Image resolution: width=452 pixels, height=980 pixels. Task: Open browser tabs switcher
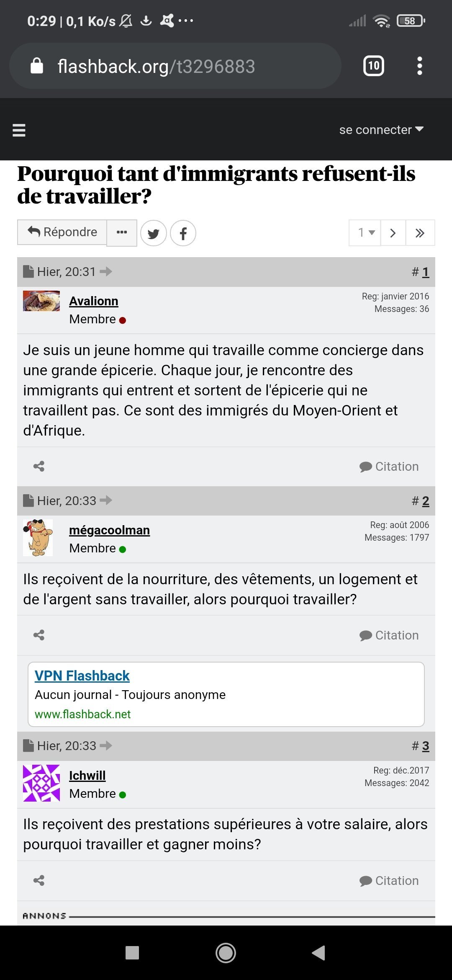(373, 66)
